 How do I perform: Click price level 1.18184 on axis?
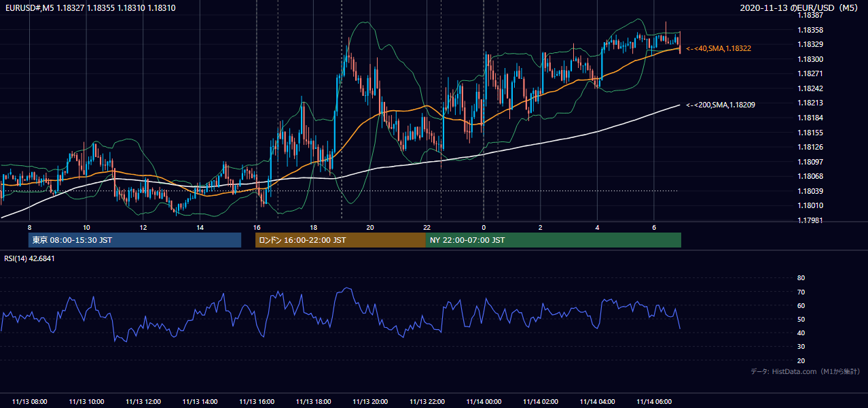tap(810, 118)
